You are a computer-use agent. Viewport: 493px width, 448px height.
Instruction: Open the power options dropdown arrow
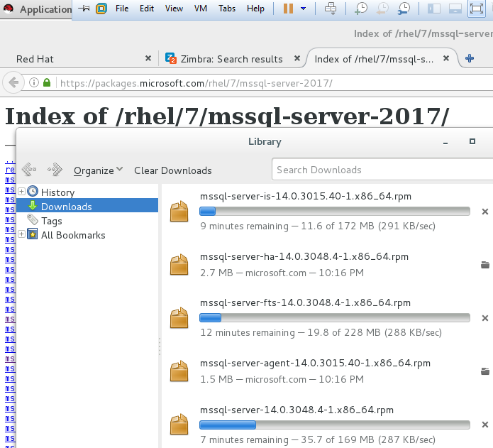303,9
